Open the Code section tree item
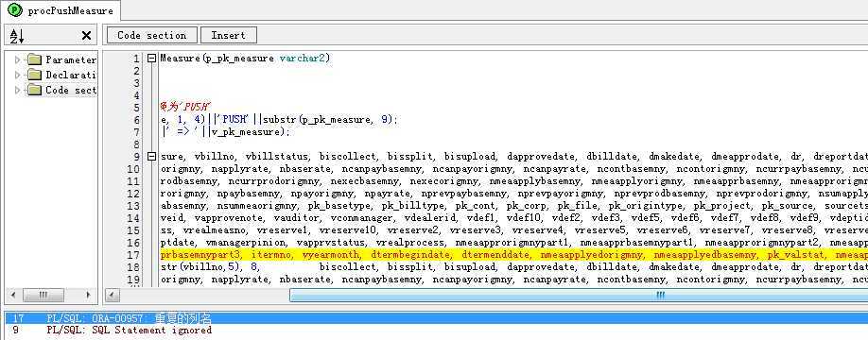The height and width of the screenshot is (340, 868). coord(71,90)
